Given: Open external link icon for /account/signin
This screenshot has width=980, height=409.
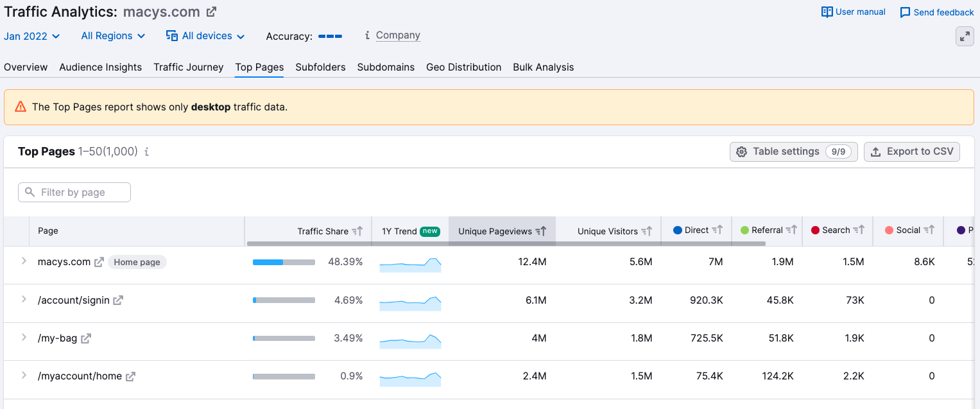Looking at the screenshot, I should click(x=118, y=300).
